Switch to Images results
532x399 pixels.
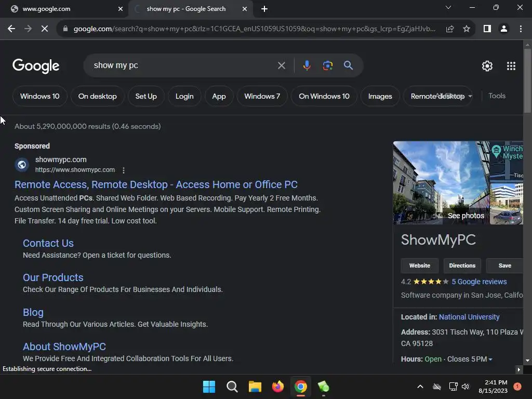pos(380,96)
